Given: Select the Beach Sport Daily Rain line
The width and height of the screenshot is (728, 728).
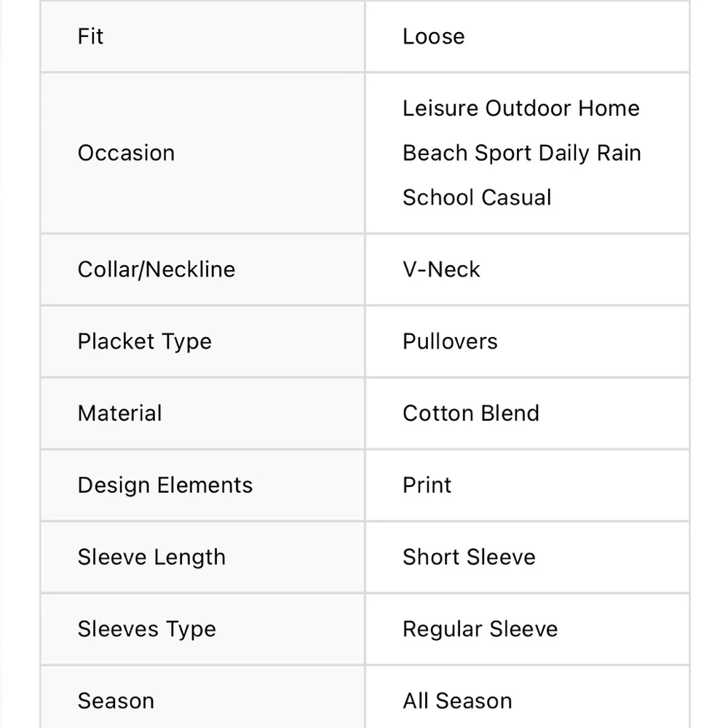Looking at the screenshot, I should coord(521,153).
